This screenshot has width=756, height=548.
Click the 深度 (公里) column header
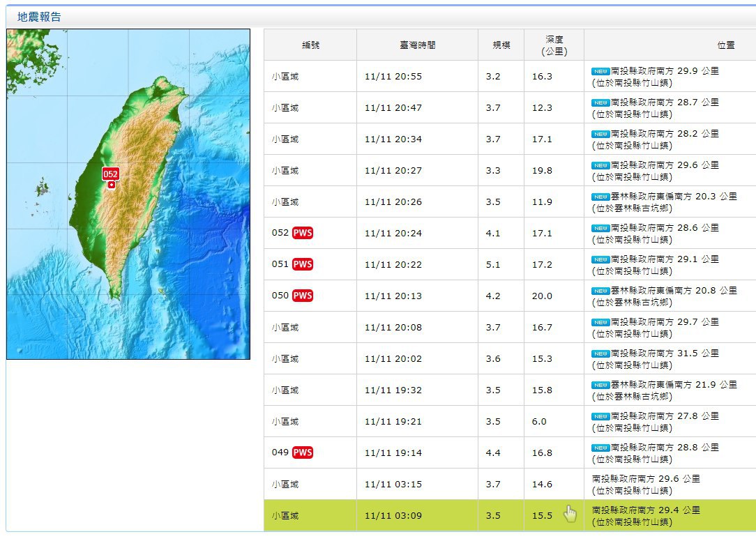(x=554, y=45)
